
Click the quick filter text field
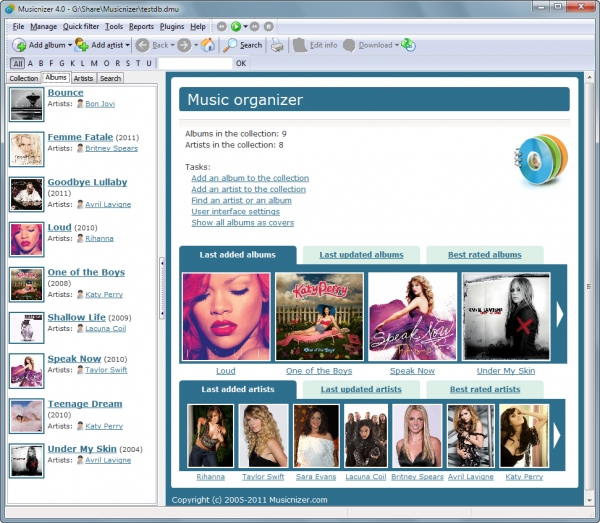tap(195, 63)
